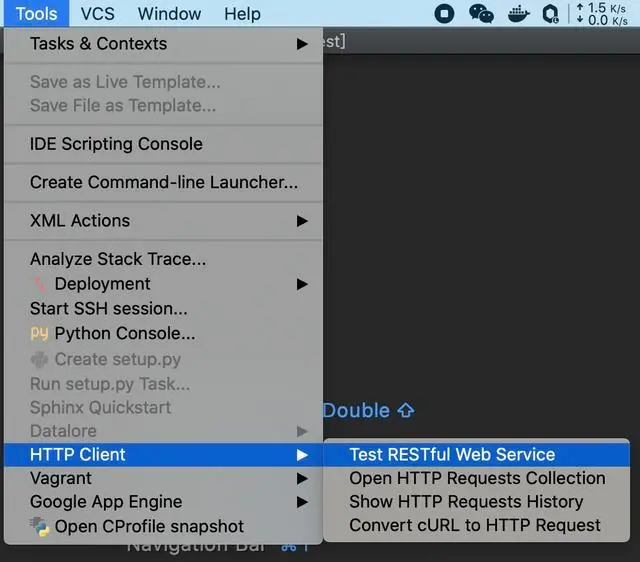The height and width of the screenshot is (562, 640).
Task: Select Open HTTP Requests Collection
Action: tap(477, 478)
